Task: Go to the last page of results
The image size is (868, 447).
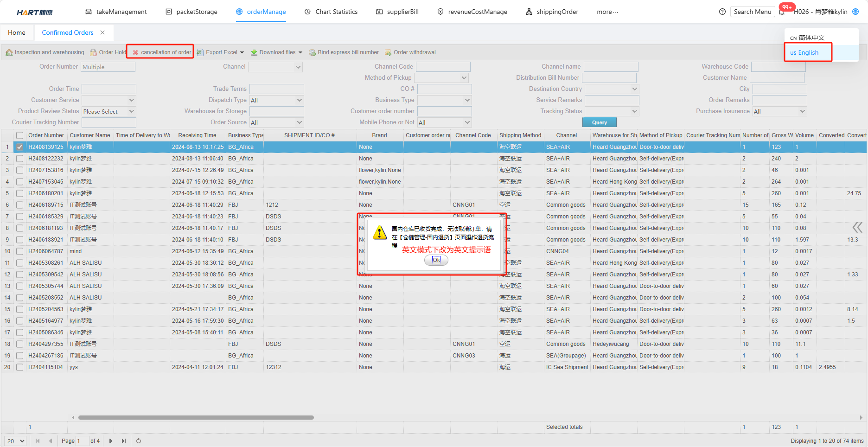Action: coord(124,441)
